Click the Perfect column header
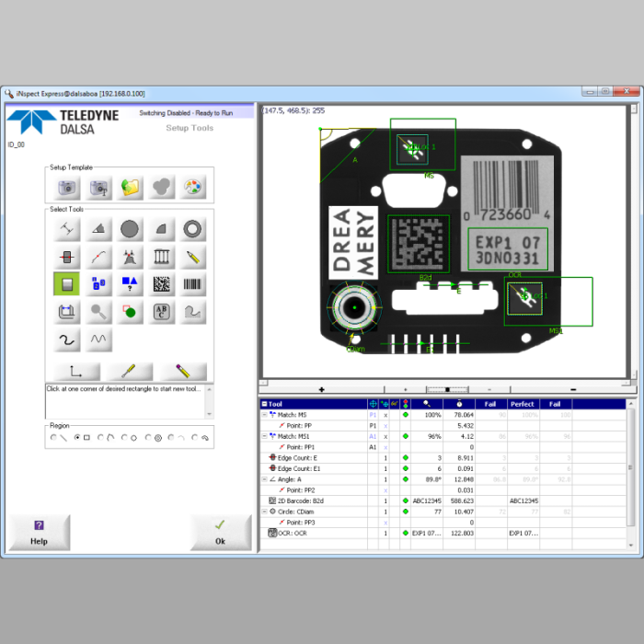The height and width of the screenshot is (644, 644). coord(523,404)
